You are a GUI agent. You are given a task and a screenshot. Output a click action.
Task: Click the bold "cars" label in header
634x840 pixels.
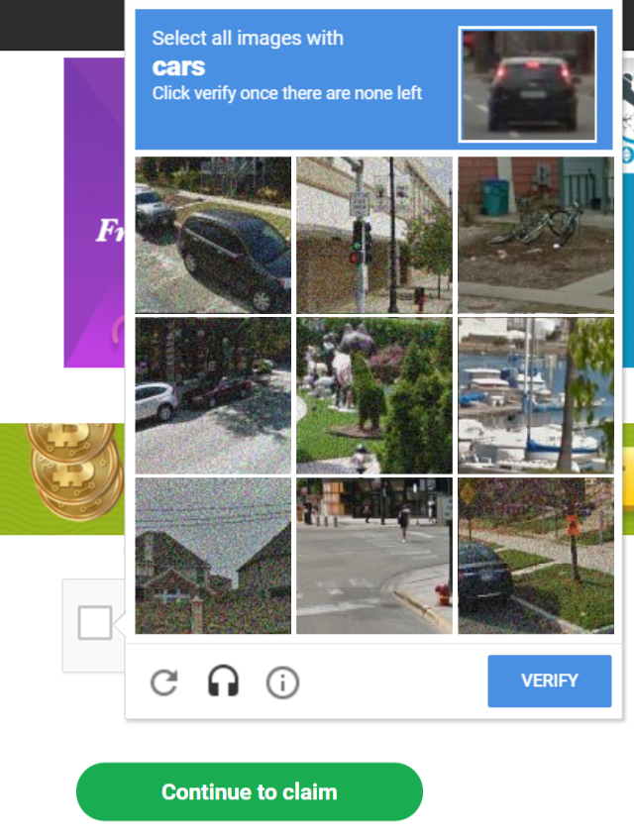[x=178, y=67]
